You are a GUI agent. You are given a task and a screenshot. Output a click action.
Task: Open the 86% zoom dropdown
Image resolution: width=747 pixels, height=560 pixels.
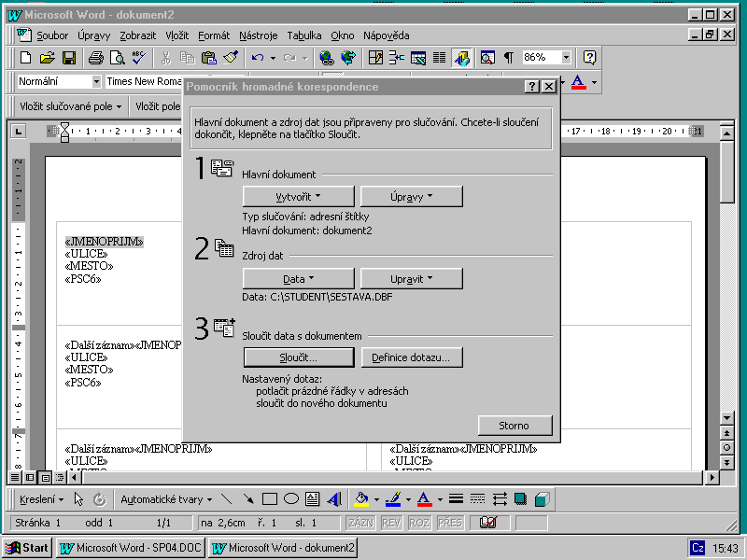pyautogui.click(x=566, y=58)
